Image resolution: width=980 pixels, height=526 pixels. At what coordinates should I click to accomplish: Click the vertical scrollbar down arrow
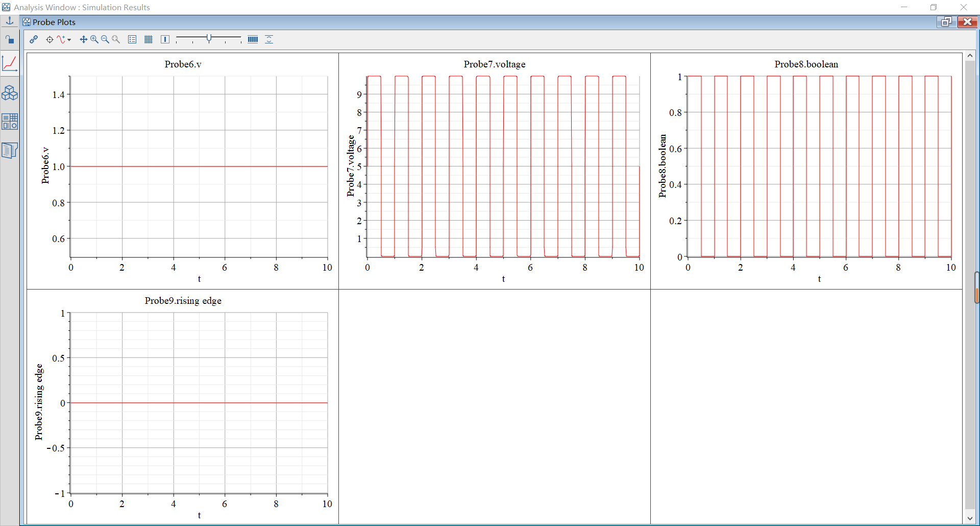point(970,518)
